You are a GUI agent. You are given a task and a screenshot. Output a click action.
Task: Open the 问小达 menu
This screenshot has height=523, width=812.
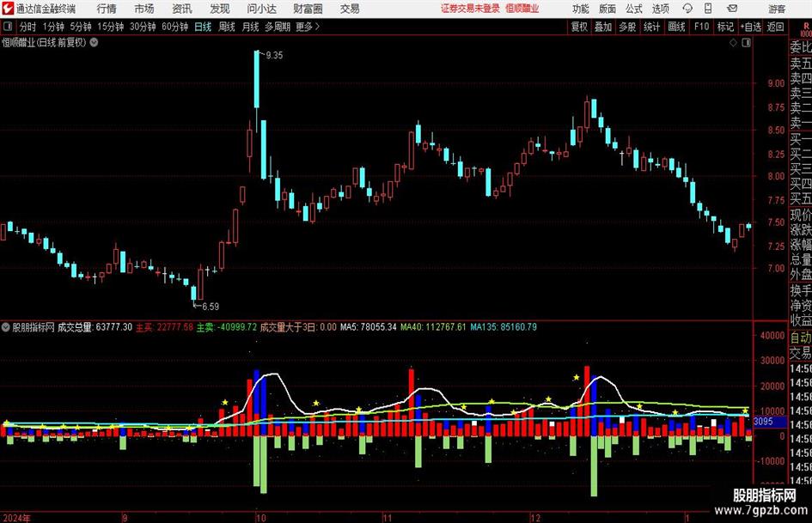pyautogui.click(x=261, y=9)
